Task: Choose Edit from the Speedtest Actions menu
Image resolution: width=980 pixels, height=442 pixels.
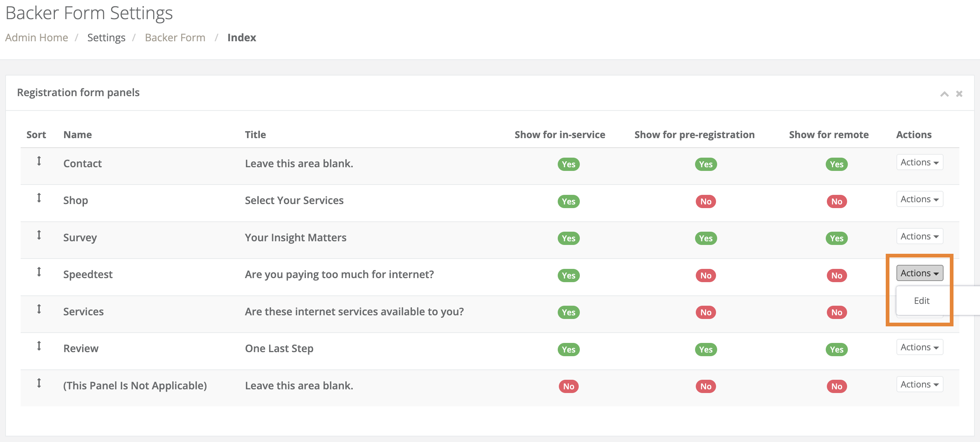Action: click(x=921, y=301)
